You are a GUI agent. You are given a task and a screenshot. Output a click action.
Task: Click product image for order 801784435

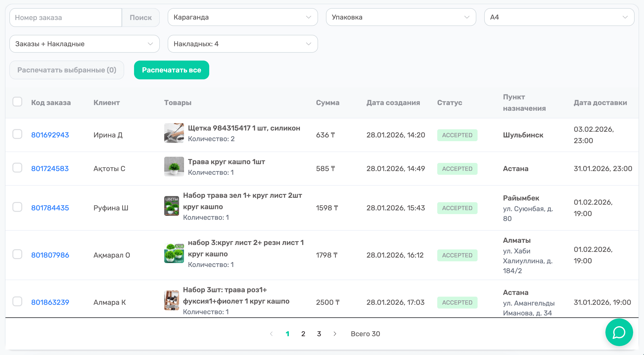(171, 206)
